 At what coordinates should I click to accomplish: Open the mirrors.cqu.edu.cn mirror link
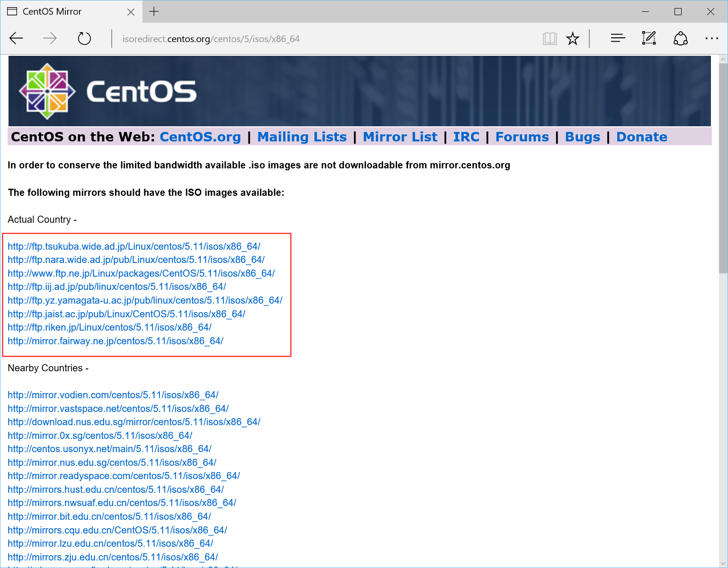[117, 530]
